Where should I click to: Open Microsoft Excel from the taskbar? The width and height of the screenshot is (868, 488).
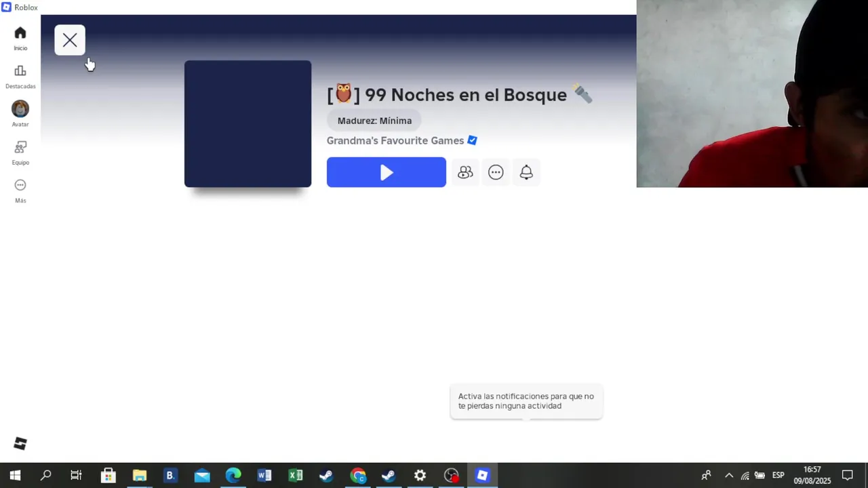coord(296,476)
